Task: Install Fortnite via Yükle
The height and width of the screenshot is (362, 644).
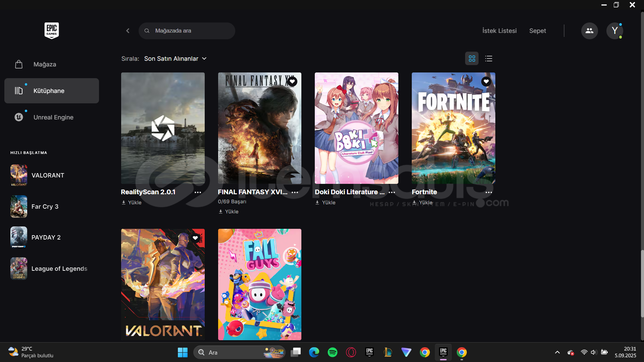Action: (423, 203)
